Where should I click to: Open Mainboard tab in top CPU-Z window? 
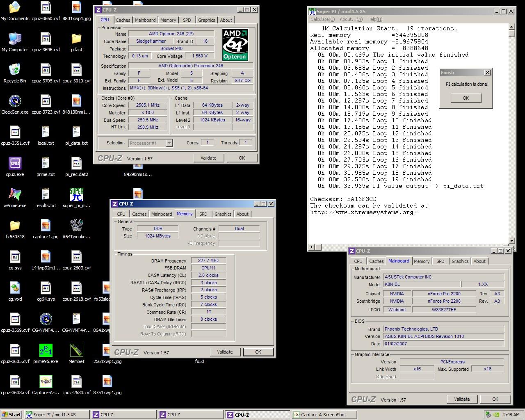[x=145, y=20]
